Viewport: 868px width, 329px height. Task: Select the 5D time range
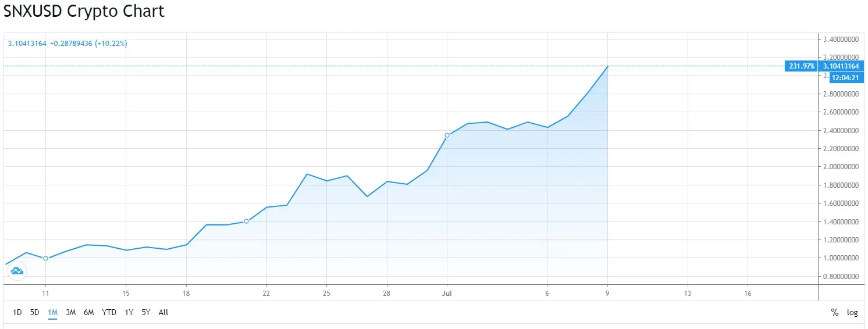pos(35,313)
